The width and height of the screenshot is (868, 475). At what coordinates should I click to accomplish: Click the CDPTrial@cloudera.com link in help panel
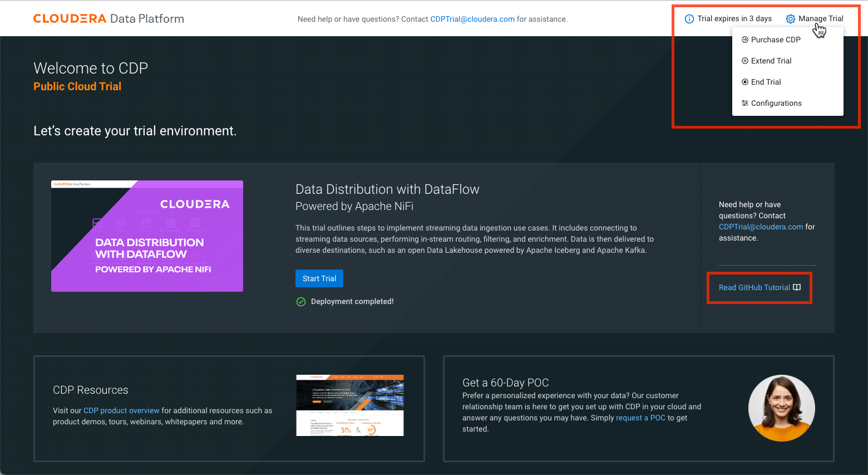click(761, 227)
